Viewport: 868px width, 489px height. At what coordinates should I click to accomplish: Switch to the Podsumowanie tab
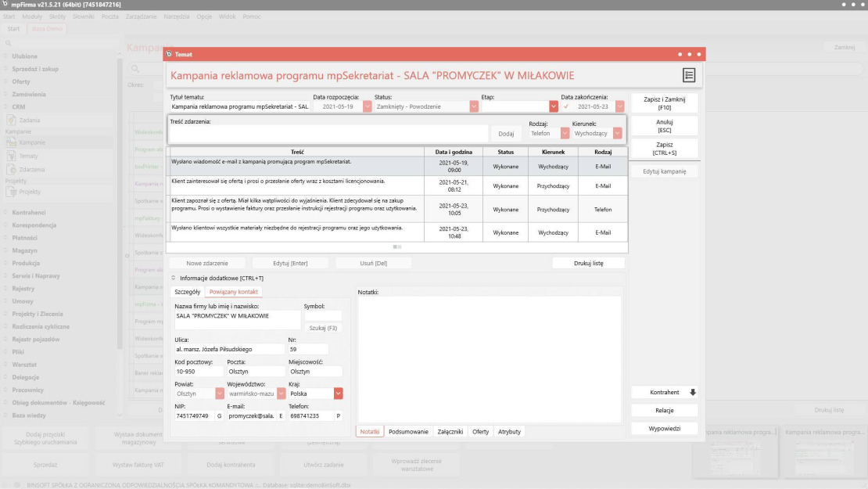(x=408, y=431)
